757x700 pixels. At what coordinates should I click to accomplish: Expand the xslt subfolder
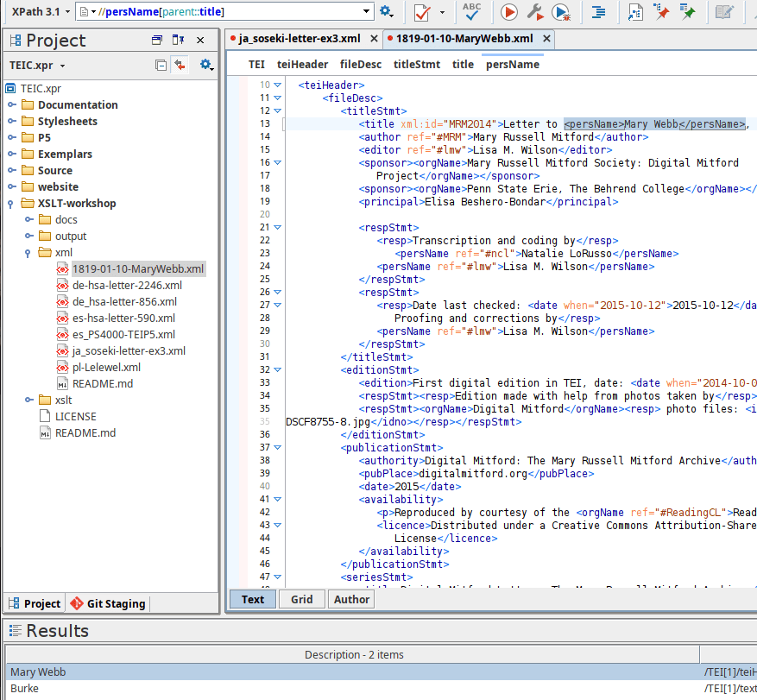click(x=29, y=400)
